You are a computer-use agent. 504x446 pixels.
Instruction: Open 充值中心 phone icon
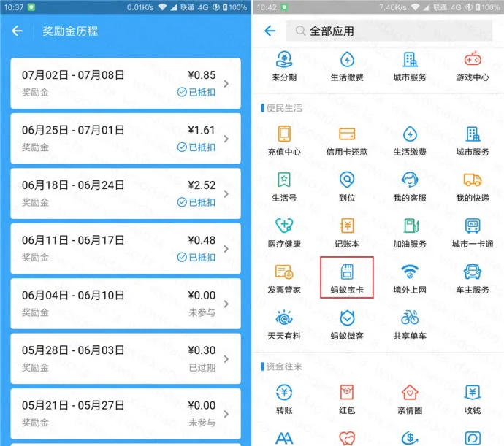click(x=284, y=134)
